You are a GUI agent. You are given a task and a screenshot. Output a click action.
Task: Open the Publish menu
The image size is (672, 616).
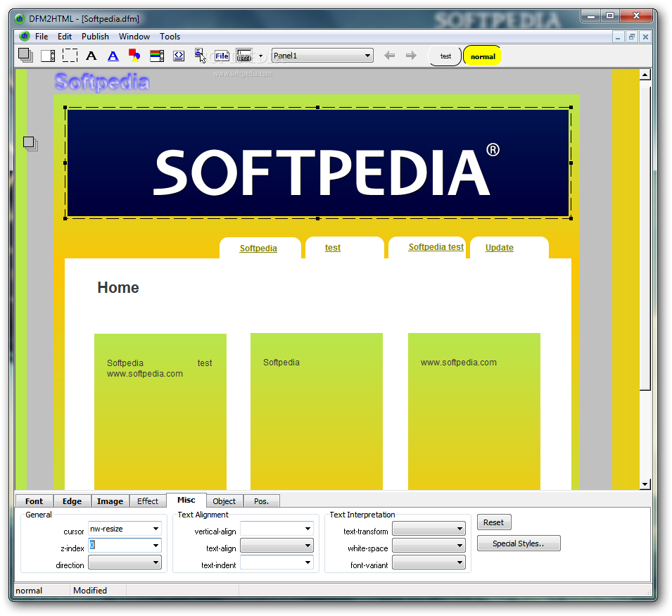tap(95, 37)
